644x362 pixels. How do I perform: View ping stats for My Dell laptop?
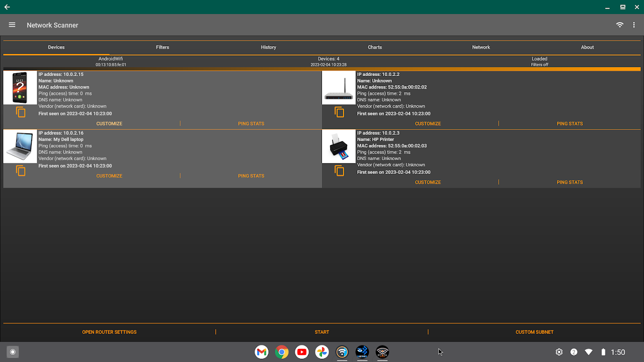tap(251, 176)
